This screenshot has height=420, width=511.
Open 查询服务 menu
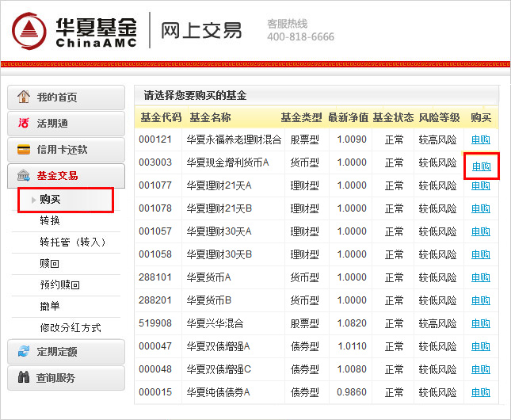point(67,378)
